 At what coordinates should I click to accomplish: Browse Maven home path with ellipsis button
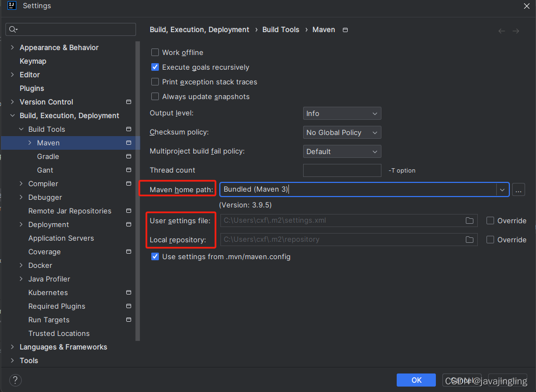518,190
